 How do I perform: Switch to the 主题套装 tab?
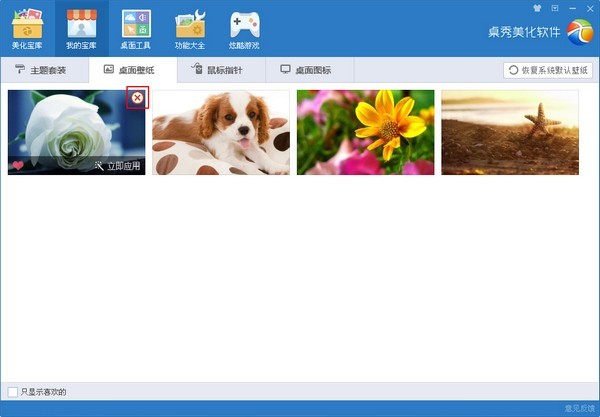[x=42, y=70]
